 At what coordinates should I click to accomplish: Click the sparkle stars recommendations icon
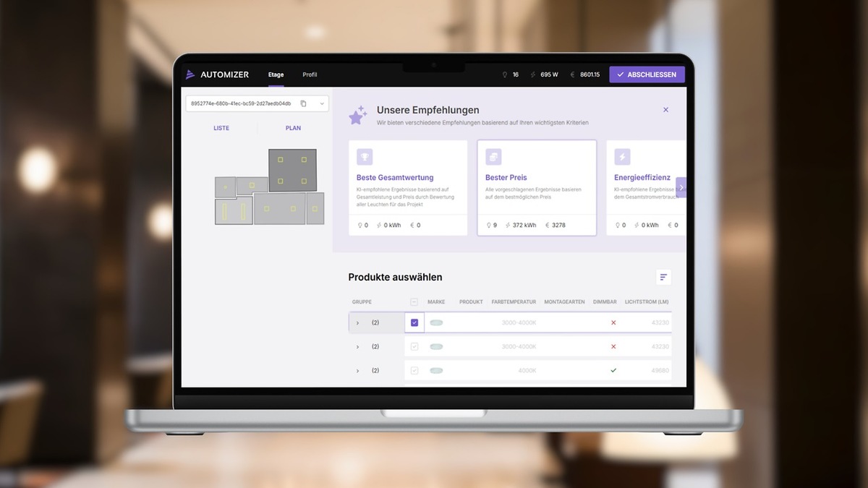pos(358,116)
